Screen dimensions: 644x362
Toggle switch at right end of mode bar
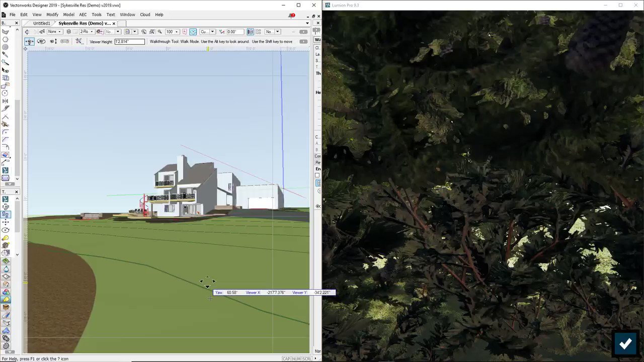[303, 41]
